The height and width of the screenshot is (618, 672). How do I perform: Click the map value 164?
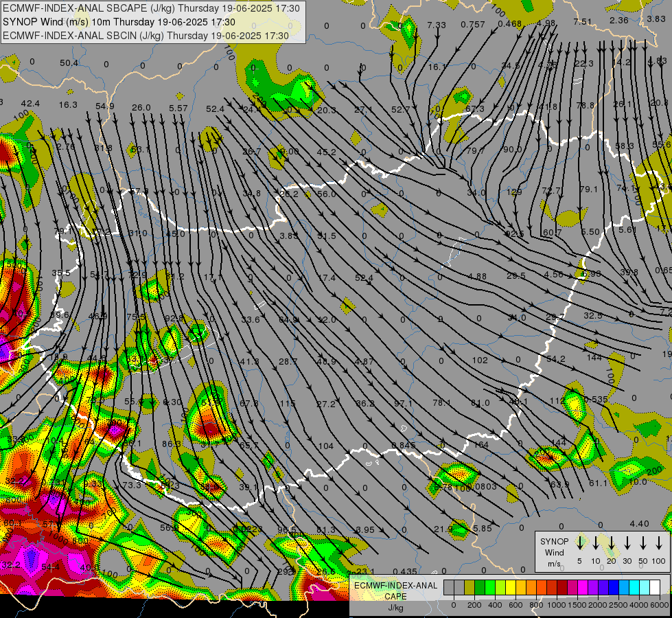(480, 445)
